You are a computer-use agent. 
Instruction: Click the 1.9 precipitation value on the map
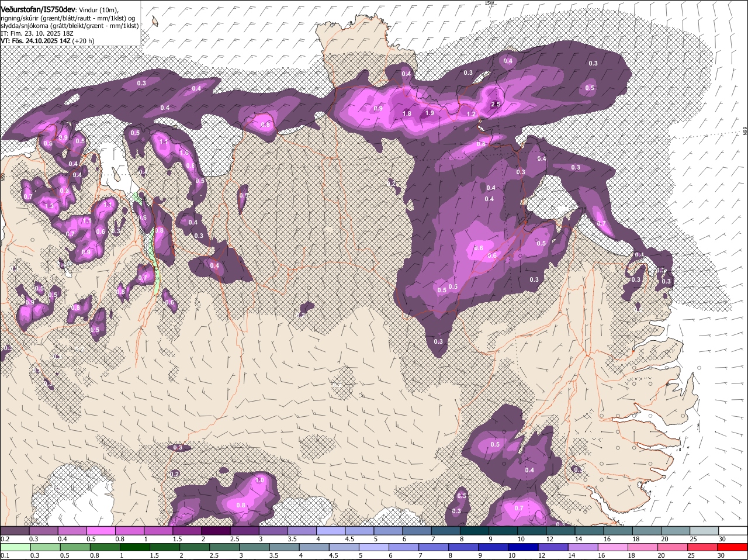(x=430, y=113)
